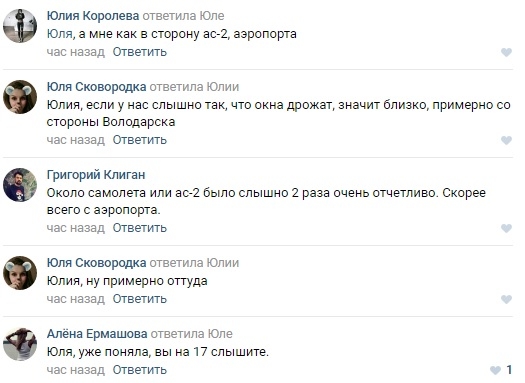
Task: Click Ответить under the Володарска comment
Action: (x=140, y=140)
